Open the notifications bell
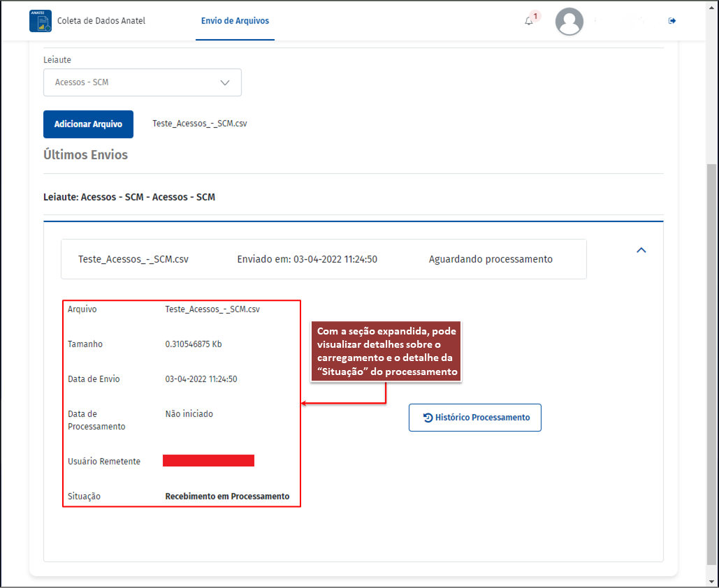719x588 pixels. point(529,22)
